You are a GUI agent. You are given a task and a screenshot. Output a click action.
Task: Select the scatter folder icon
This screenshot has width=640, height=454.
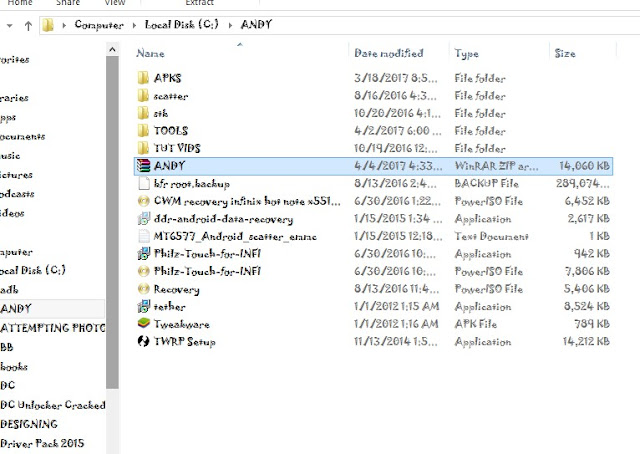point(143,96)
